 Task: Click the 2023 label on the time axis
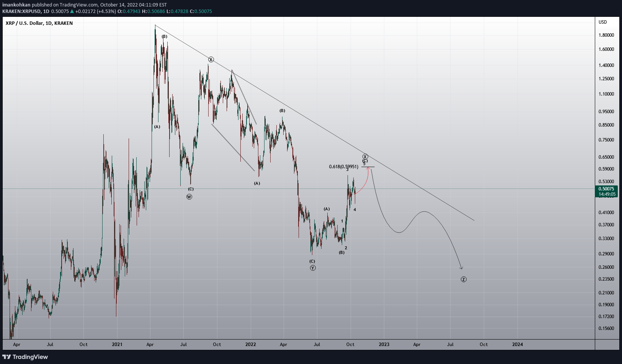point(384,344)
